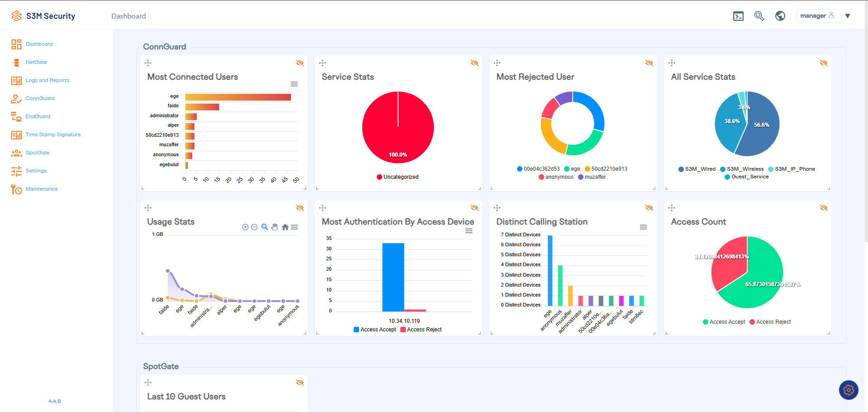Open the NetGate menu item
868x412 pixels.
[x=36, y=62]
